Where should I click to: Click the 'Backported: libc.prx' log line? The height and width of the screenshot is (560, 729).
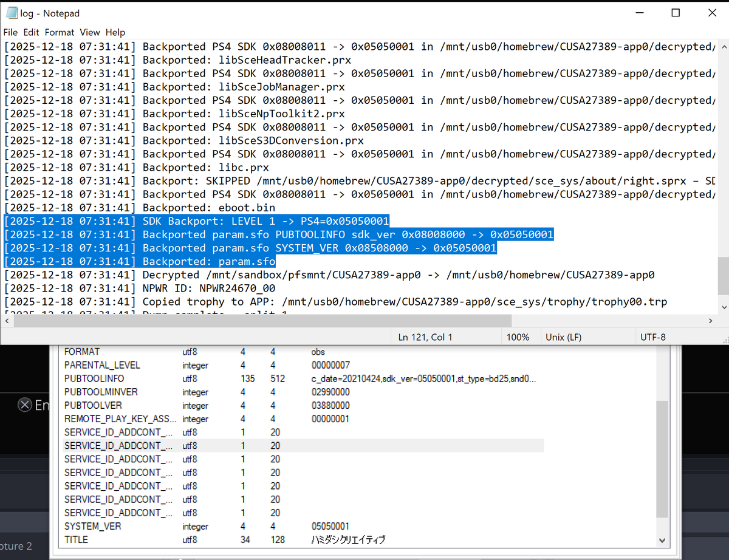tap(136, 168)
